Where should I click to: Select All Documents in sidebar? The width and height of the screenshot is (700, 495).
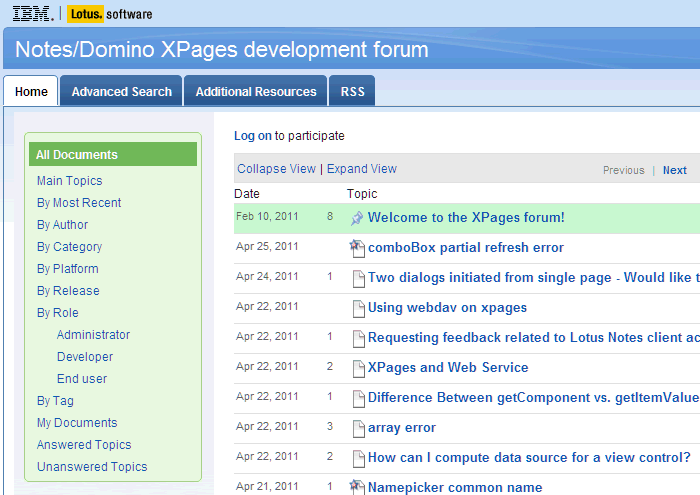(113, 154)
